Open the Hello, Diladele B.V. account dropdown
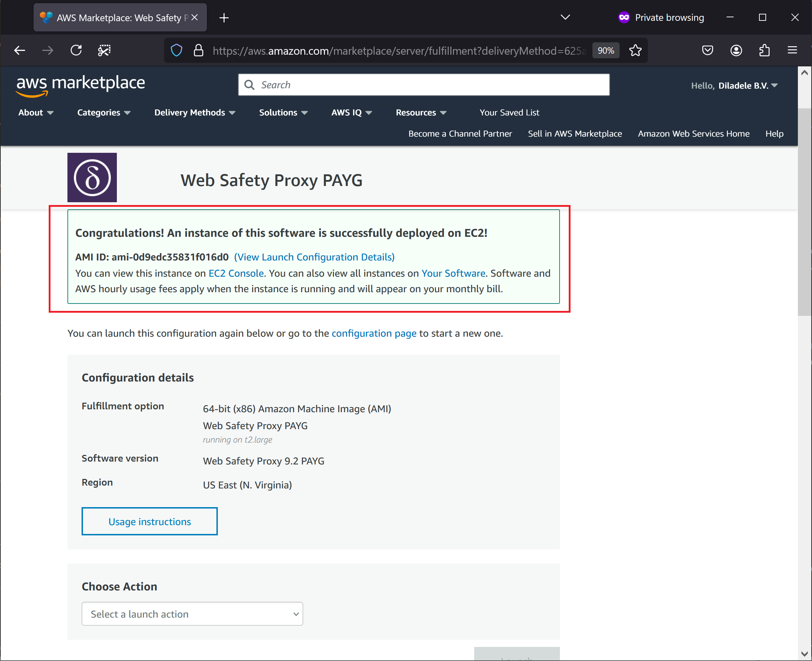The width and height of the screenshot is (812, 661). (734, 86)
